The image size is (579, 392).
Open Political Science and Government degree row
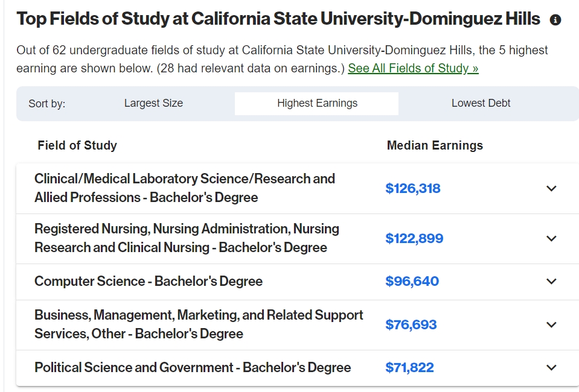click(298, 368)
